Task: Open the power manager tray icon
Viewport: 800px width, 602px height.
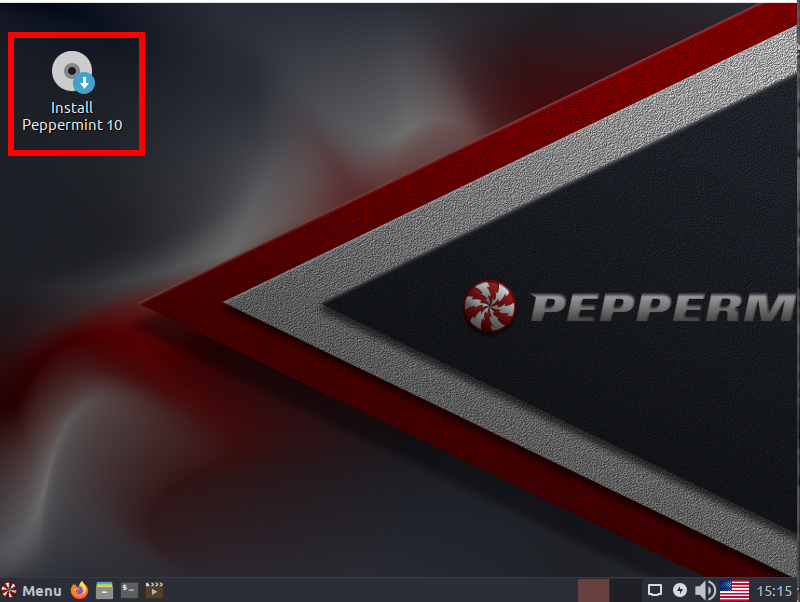Action: (x=680, y=590)
